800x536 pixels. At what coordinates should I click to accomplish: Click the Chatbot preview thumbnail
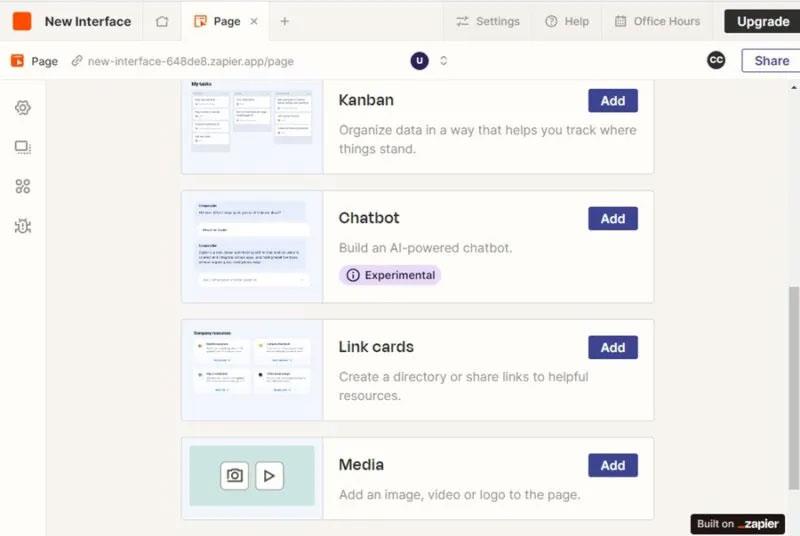click(x=252, y=247)
